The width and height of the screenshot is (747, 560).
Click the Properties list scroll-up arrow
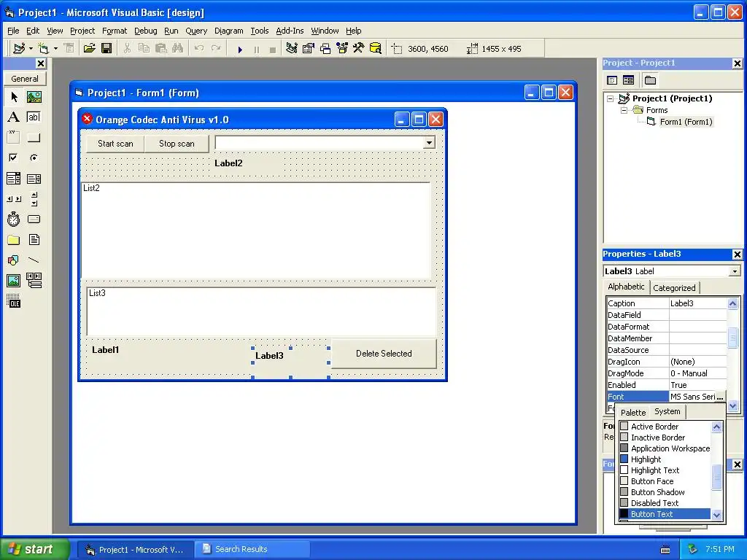732,303
